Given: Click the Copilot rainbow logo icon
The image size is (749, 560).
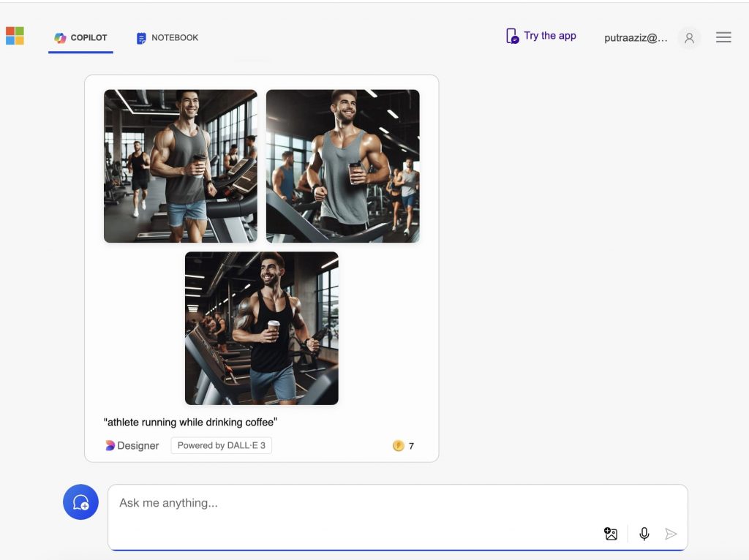Looking at the screenshot, I should 60,38.
